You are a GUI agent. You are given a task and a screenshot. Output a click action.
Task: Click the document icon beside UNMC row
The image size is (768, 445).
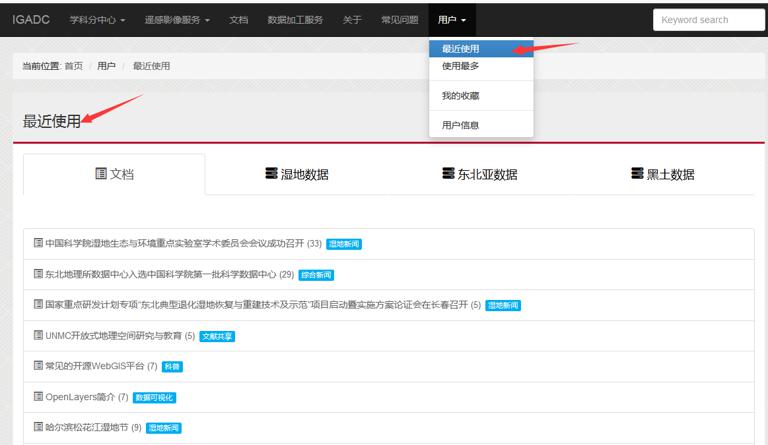pos(38,335)
